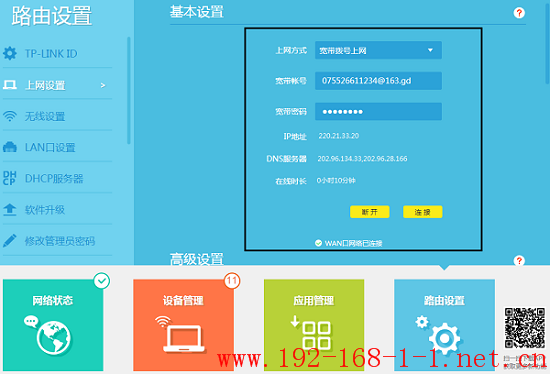The width and height of the screenshot is (550, 374).
Task: Open DHCP服务器 settings
Action: point(57,178)
